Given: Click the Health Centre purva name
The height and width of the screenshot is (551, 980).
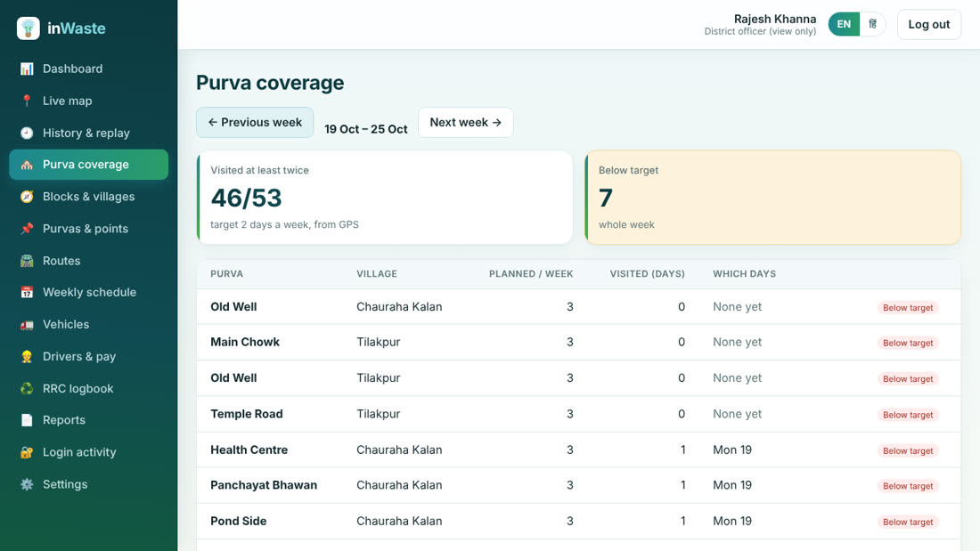Looking at the screenshot, I should 249,450.
